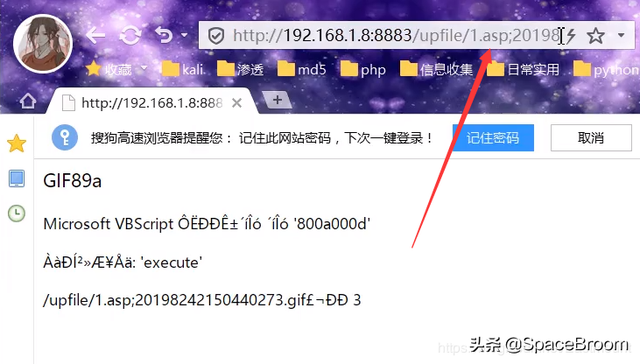This screenshot has height=364, width=640.
Task: Reload the page with refresh icon
Action: click(x=130, y=36)
